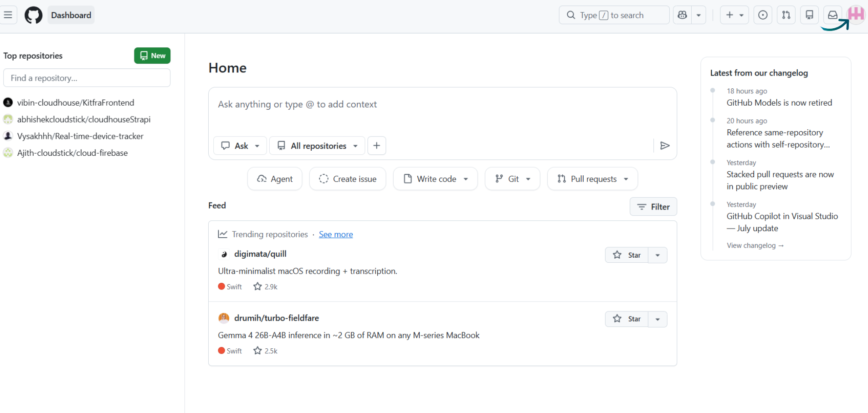Expand the Ask mode dropdown
Screen dimensions: 868x413
(240, 146)
